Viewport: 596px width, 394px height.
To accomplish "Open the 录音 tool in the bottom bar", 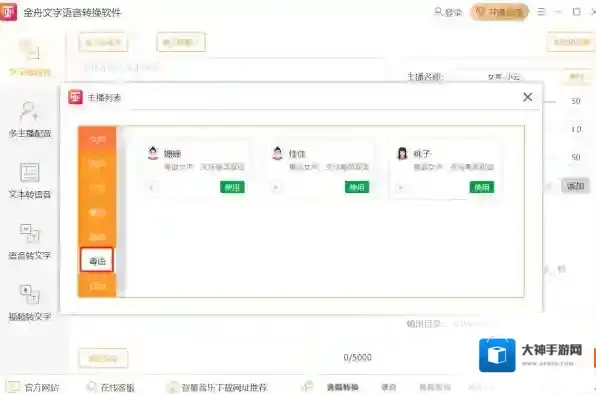I will click(x=388, y=387).
